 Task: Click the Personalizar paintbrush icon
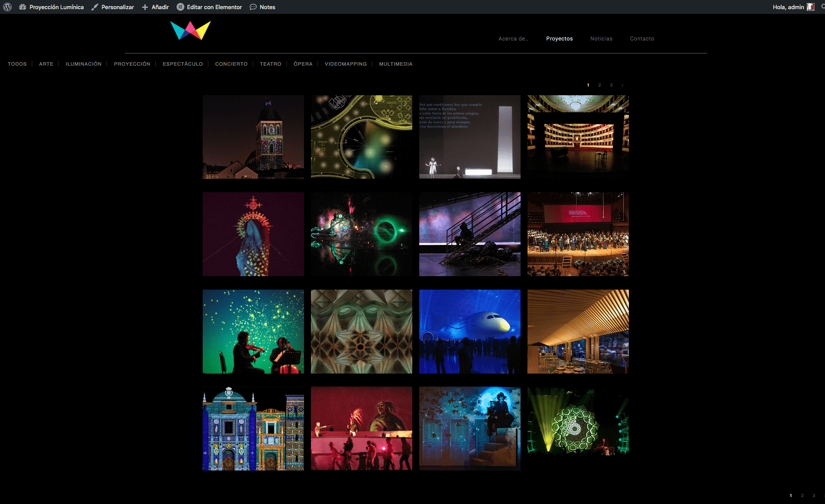pyautogui.click(x=95, y=7)
